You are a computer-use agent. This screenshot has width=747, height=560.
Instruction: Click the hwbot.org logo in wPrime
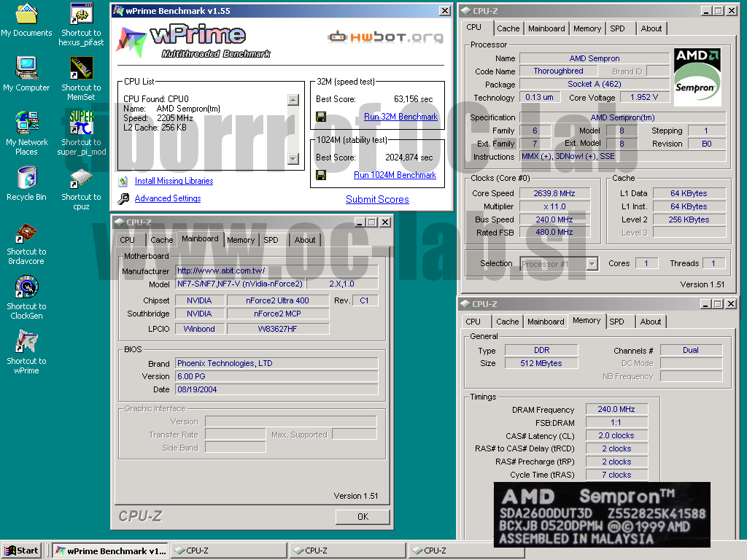(385, 36)
